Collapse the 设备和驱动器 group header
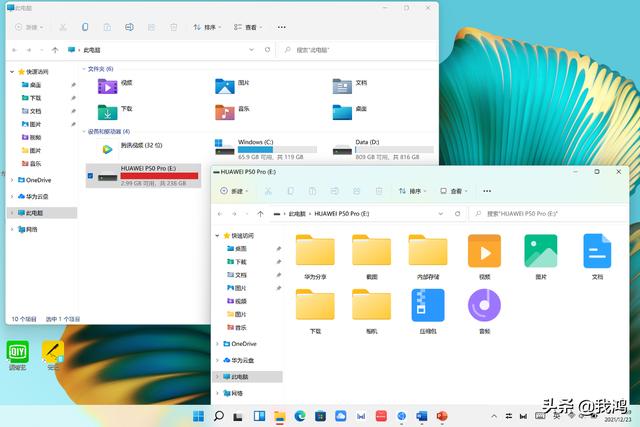This screenshot has width=640, height=427. pos(83,131)
